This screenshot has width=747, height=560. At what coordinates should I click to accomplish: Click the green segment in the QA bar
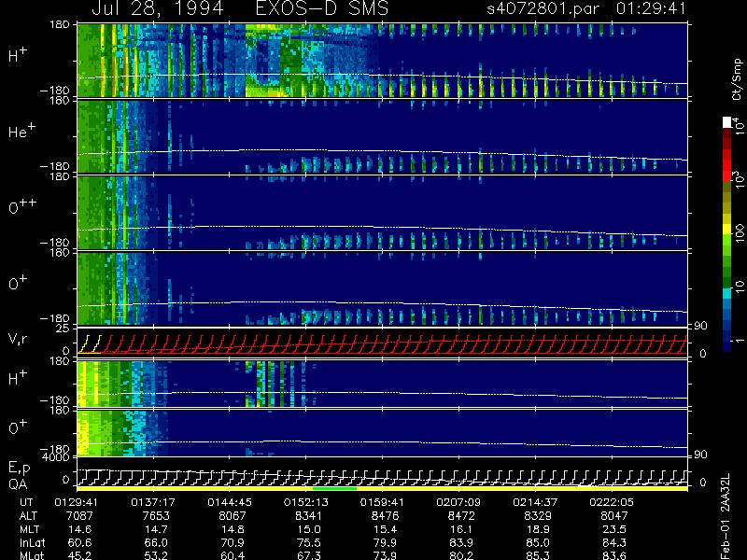click(x=335, y=488)
